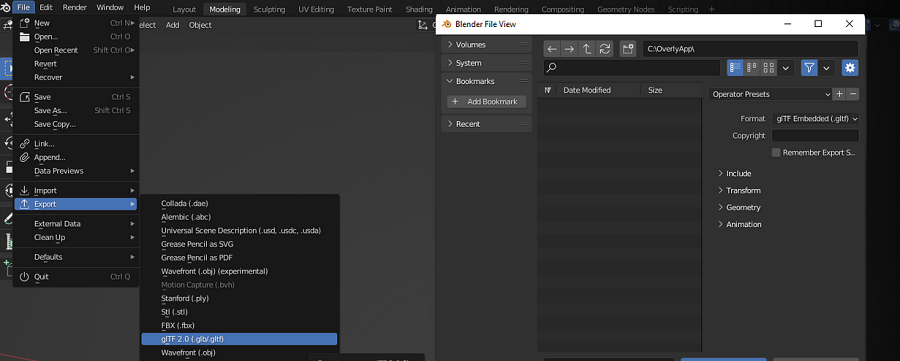Switch to thumbnail display mode
The width and height of the screenshot is (900, 361).
769,68
